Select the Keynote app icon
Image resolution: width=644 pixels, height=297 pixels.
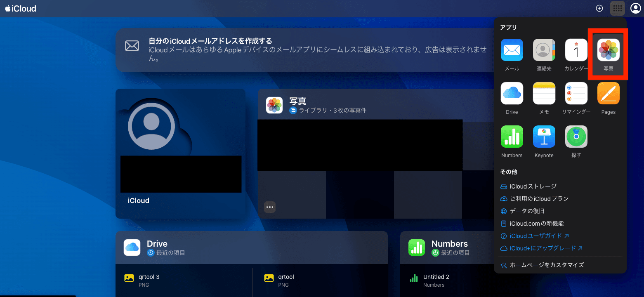544,137
